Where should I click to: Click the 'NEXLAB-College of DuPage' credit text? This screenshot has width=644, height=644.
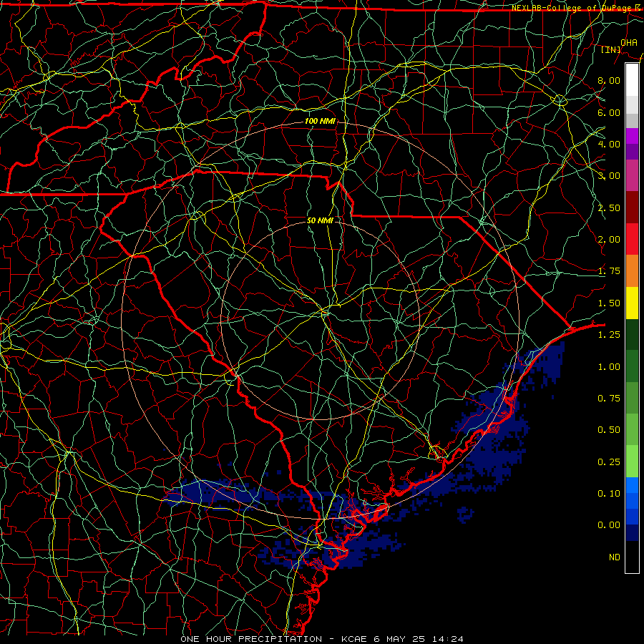(x=571, y=8)
